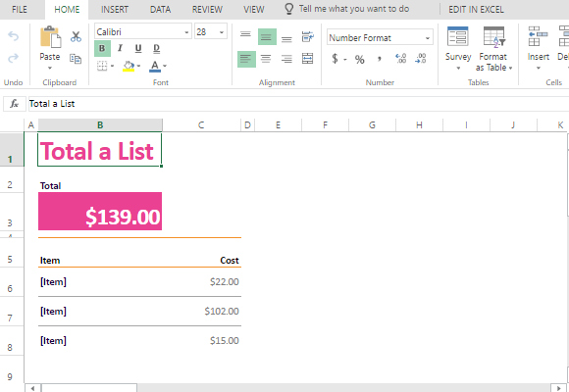Toggle Underline formatting

tap(138, 48)
